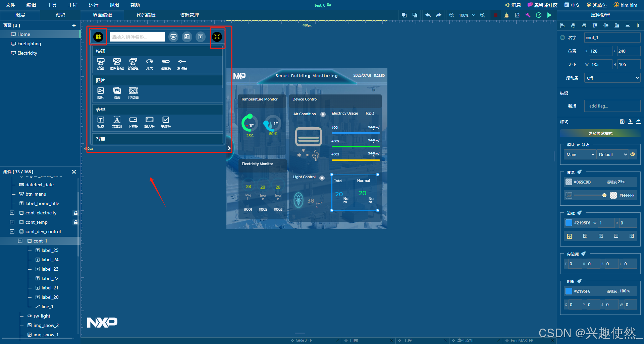
Task: Close the components tree panel
Action: (74, 172)
